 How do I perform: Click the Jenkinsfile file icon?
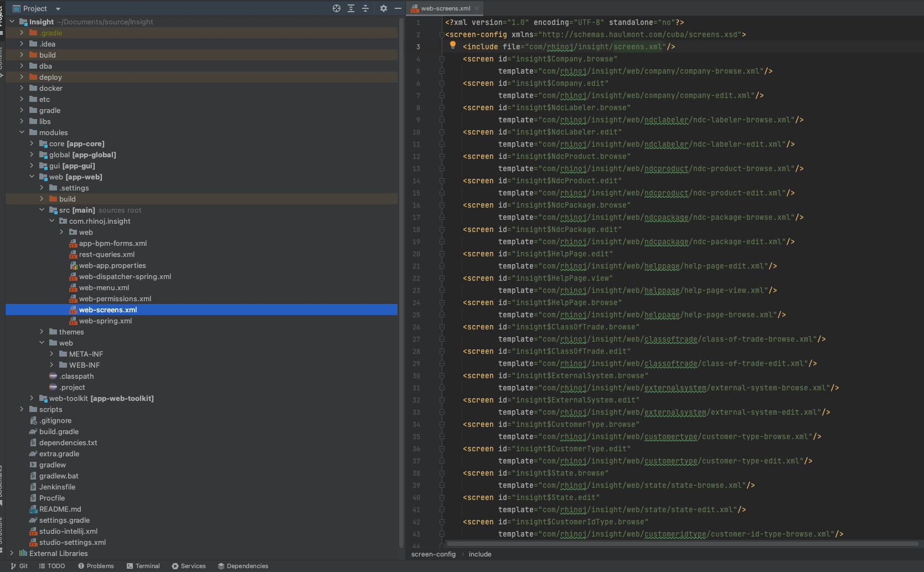33,487
